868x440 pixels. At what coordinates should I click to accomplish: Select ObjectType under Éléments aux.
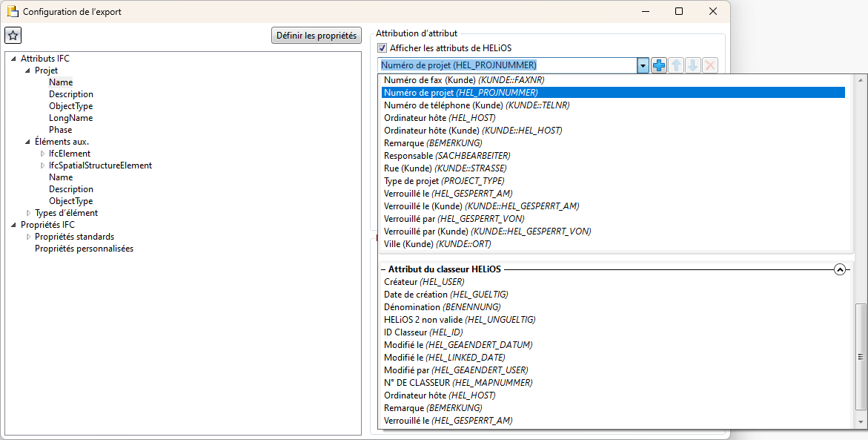tap(71, 201)
